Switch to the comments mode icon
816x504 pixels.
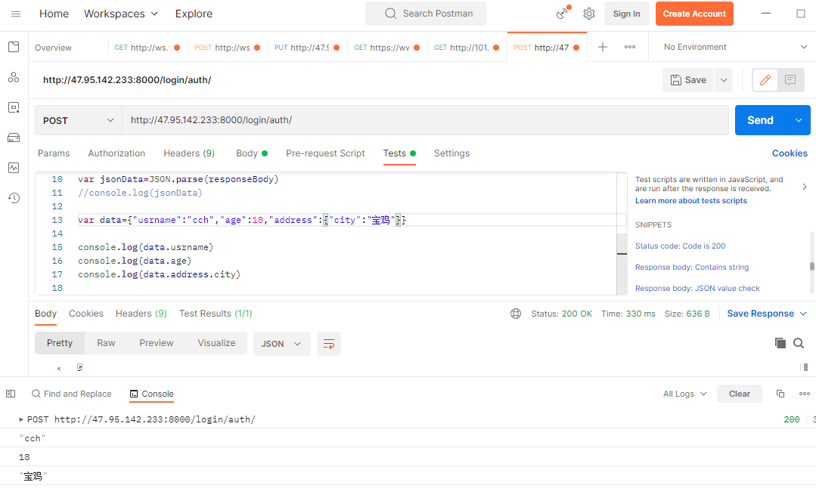[x=790, y=80]
